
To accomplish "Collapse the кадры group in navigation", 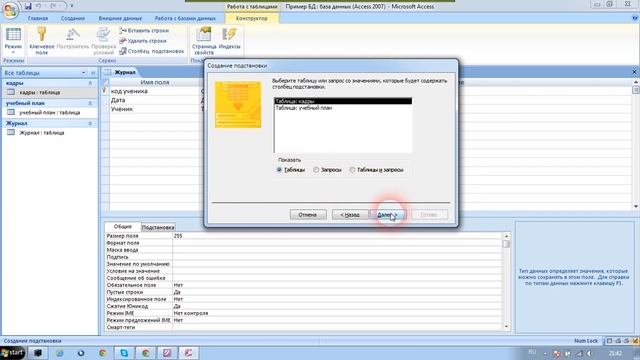I will pyautogui.click(x=90, y=83).
